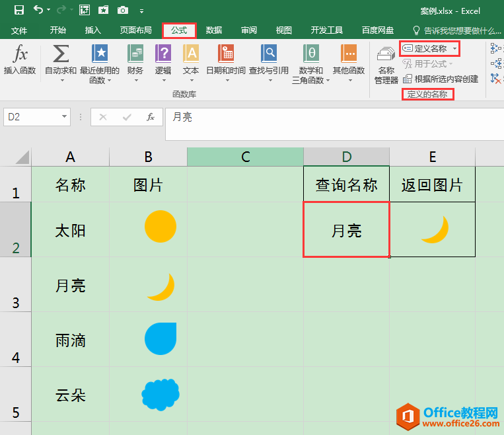This screenshot has height=435, width=504.
Task: Open the Financial functions icon
Action: point(135,54)
